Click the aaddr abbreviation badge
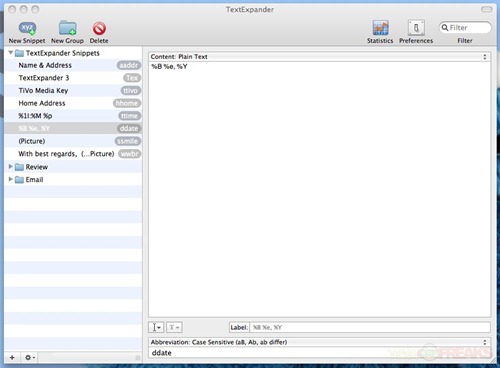Screen dimensions: 500x368 [129, 65]
